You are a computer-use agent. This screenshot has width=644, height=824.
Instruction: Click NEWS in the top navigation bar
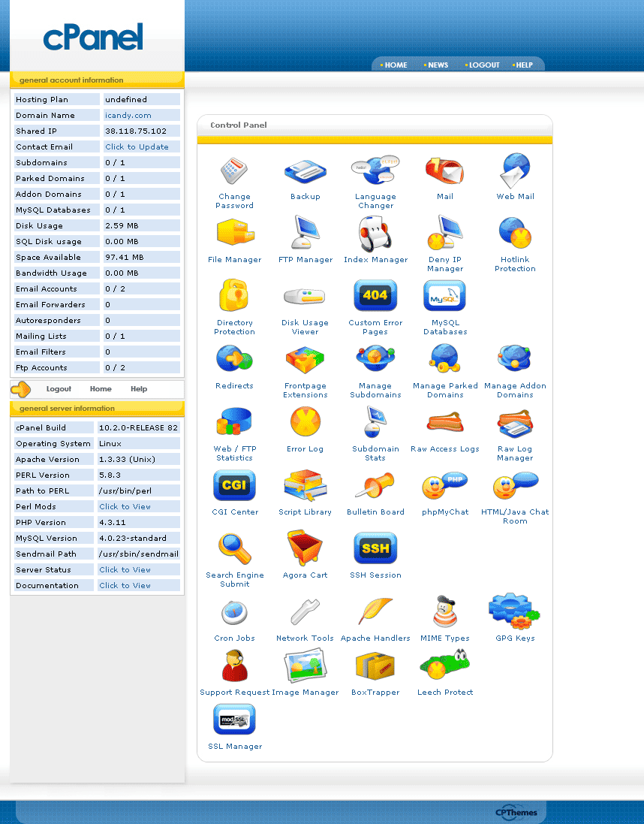click(x=438, y=65)
